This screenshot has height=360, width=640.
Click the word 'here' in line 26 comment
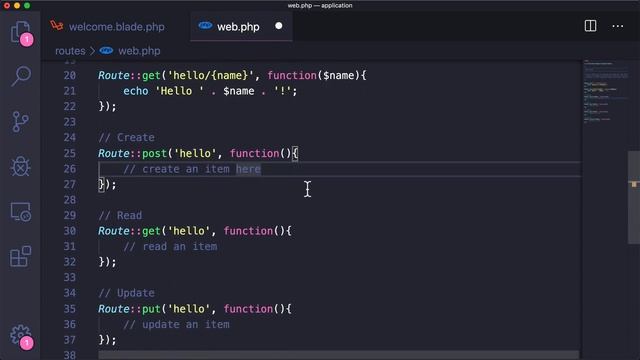[248, 169]
